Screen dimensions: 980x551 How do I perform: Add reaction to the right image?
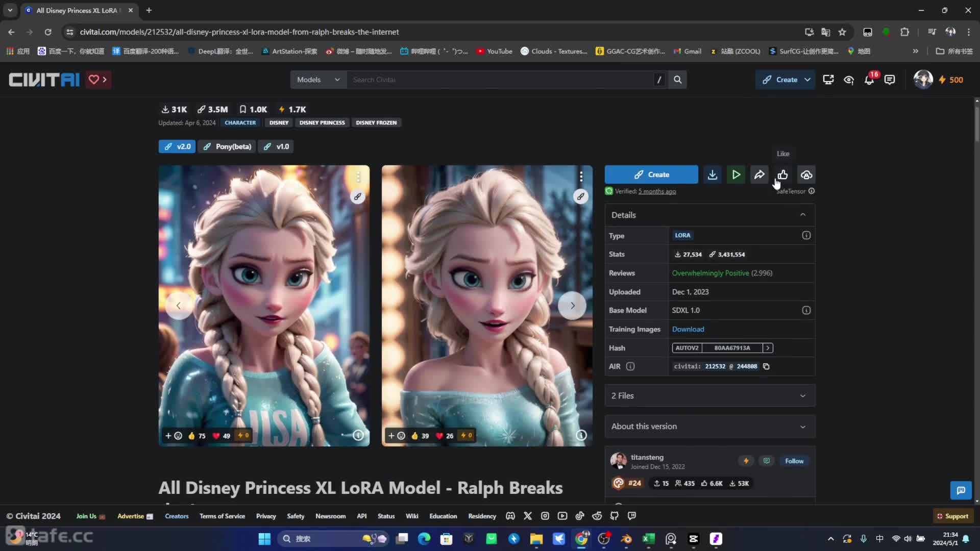point(397,436)
